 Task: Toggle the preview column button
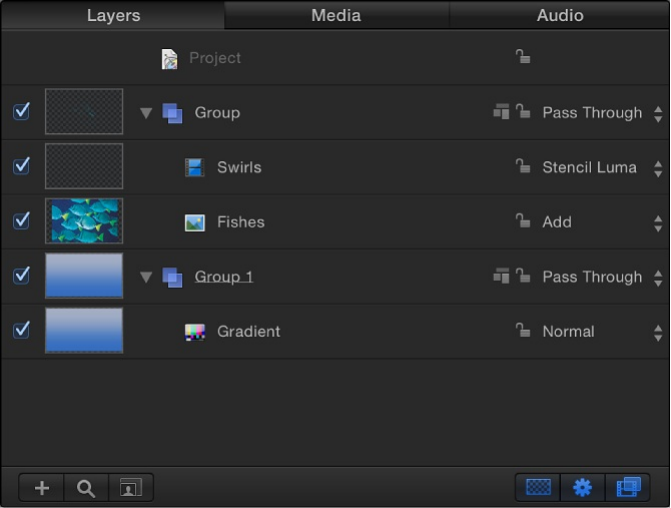pyautogui.click(x=131, y=488)
